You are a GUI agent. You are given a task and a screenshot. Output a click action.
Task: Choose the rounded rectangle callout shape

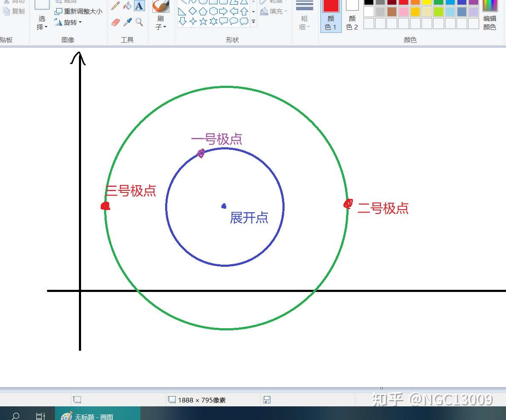[224, 21]
